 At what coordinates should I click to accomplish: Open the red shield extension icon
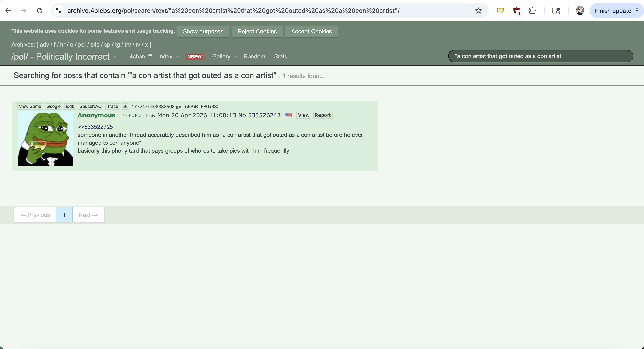coord(516,11)
